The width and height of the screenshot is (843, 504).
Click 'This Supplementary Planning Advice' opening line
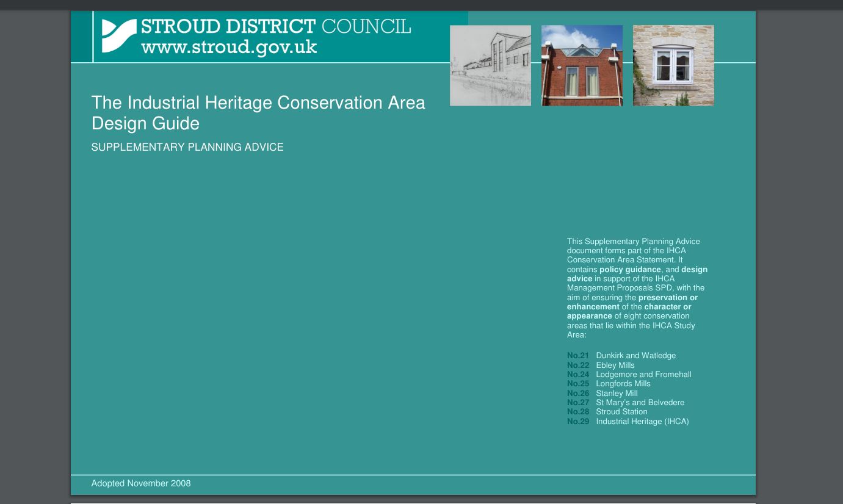point(633,242)
